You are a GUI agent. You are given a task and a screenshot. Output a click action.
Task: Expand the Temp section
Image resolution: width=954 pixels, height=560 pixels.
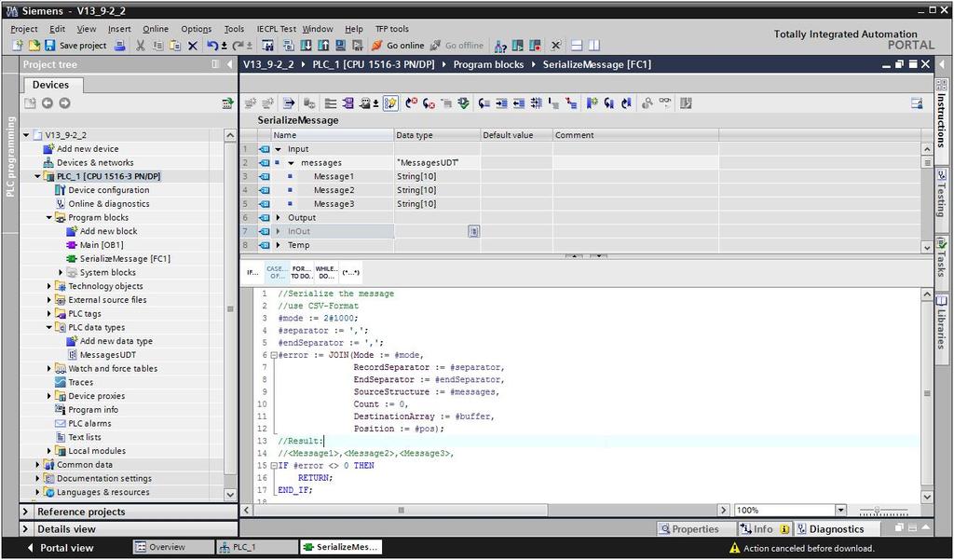pyautogui.click(x=278, y=245)
